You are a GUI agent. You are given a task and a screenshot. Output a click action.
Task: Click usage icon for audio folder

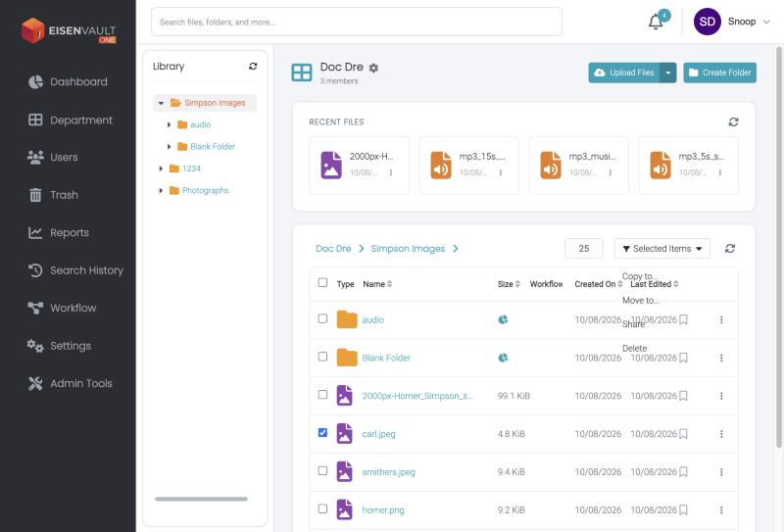[x=503, y=319]
